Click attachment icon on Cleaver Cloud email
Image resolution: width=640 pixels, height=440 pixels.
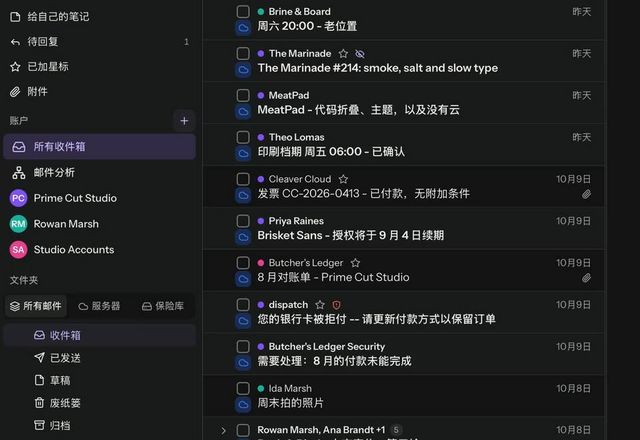pyautogui.click(x=586, y=194)
